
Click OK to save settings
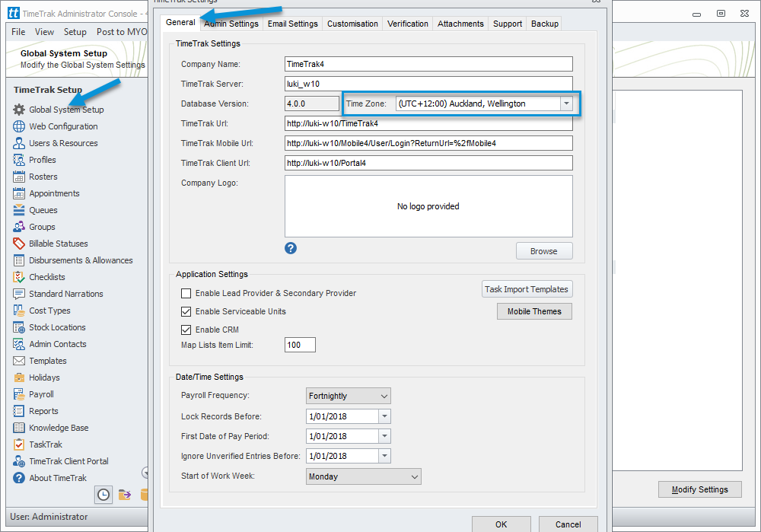coord(501,524)
